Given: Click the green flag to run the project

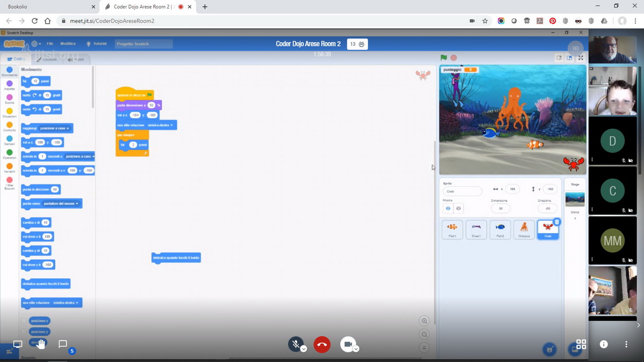Looking at the screenshot, I should click(x=443, y=57).
